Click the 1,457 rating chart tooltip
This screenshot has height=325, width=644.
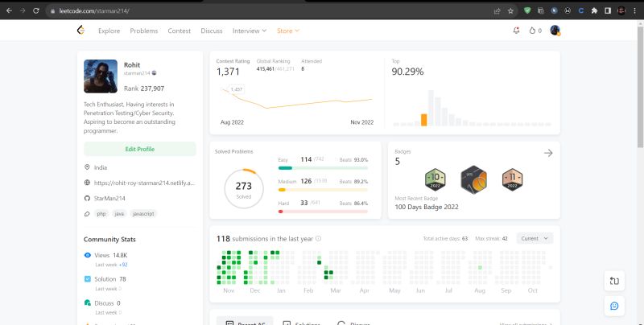coord(236,89)
